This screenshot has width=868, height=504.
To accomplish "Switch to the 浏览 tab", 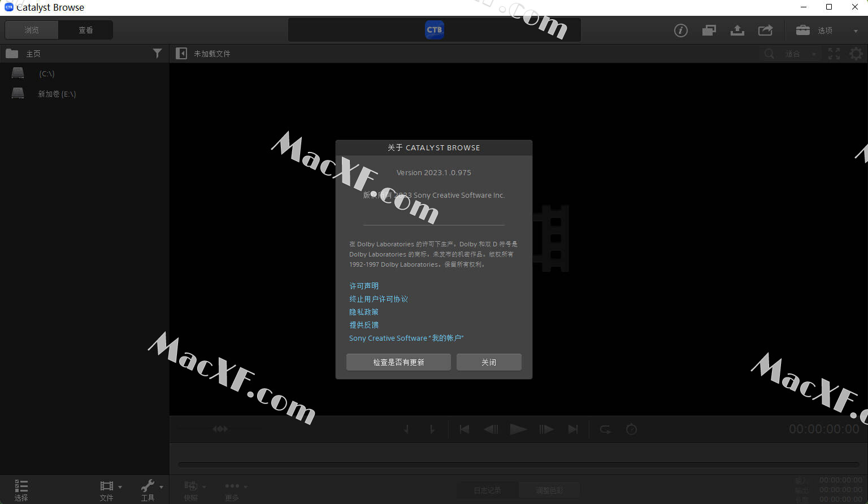I will pos(32,30).
